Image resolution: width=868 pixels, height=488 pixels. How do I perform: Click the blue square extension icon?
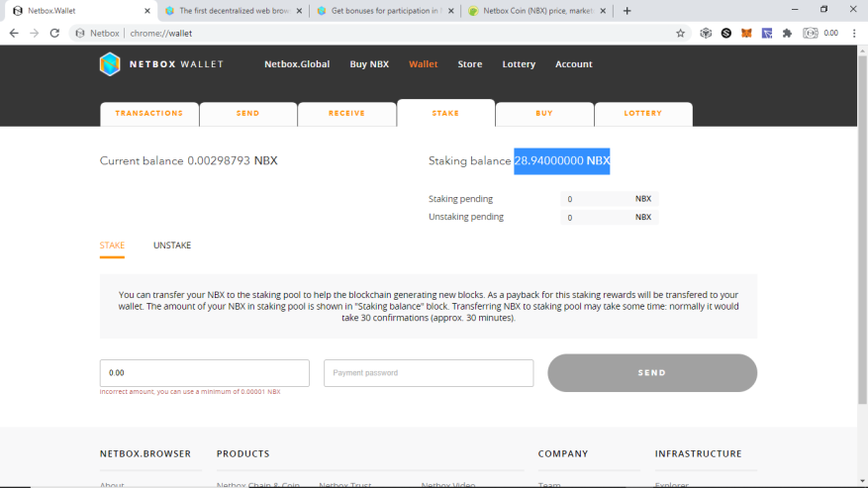[x=767, y=34]
